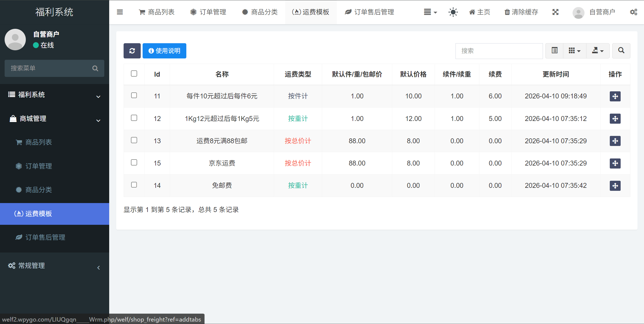This screenshot has height=324, width=644.
Task: Switch theme with the sun icon
Action: tap(453, 12)
